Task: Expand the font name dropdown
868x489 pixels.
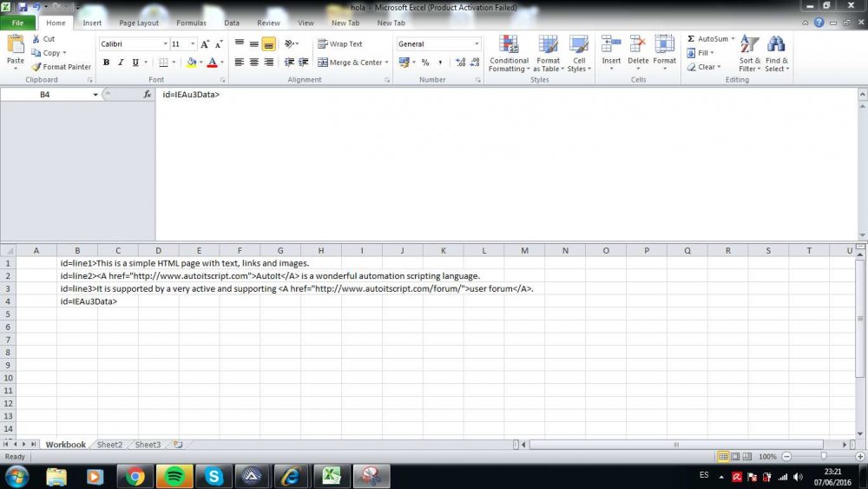Action: click(165, 43)
